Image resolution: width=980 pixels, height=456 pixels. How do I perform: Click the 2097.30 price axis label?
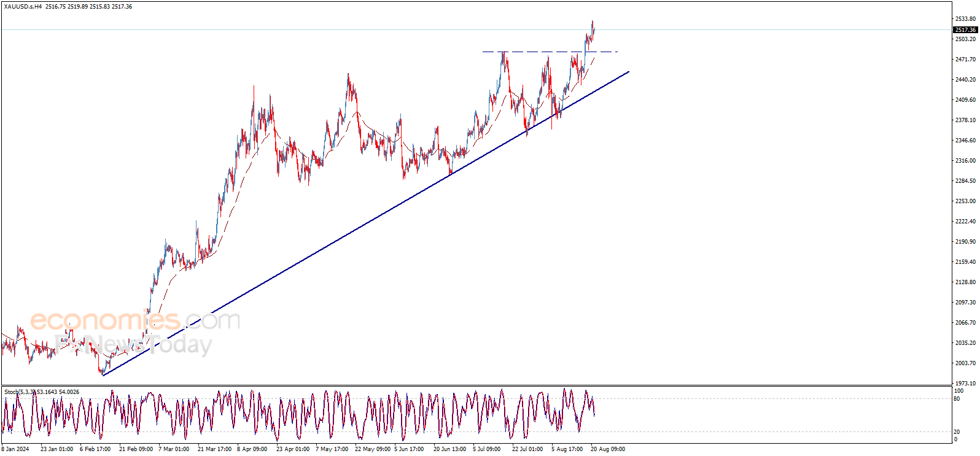pos(965,303)
